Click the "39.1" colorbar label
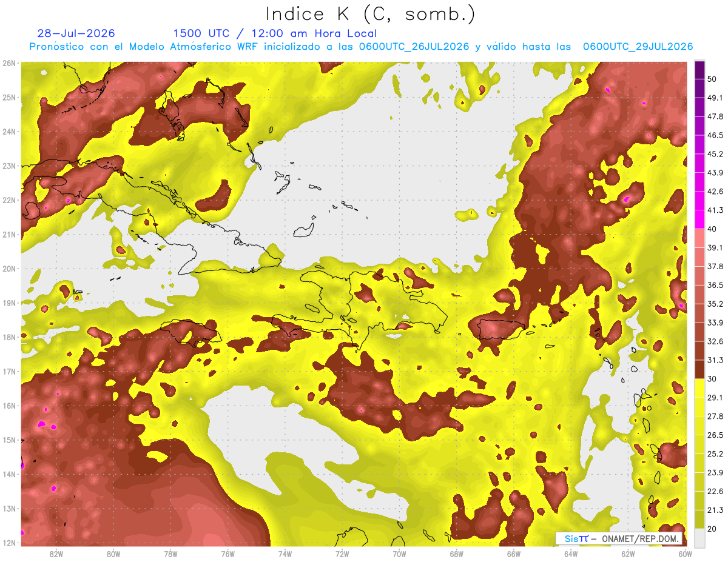The image size is (728, 562). coord(715,247)
